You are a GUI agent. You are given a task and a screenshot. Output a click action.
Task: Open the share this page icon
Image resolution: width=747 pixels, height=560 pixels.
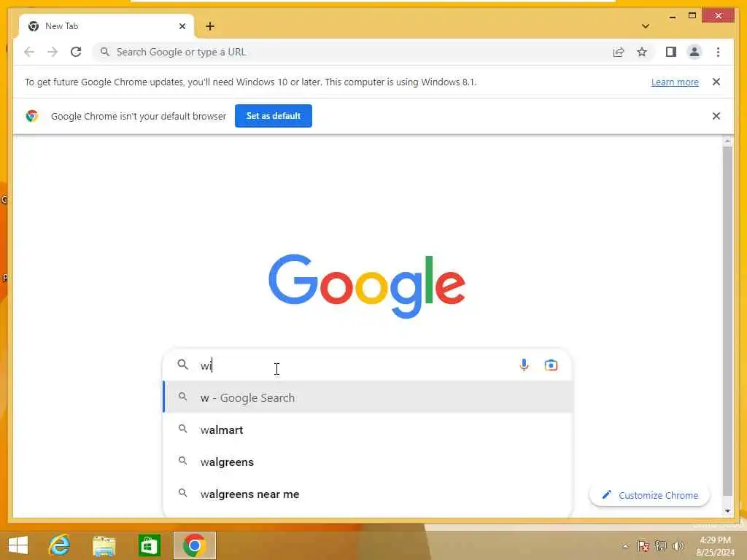(619, 52)
